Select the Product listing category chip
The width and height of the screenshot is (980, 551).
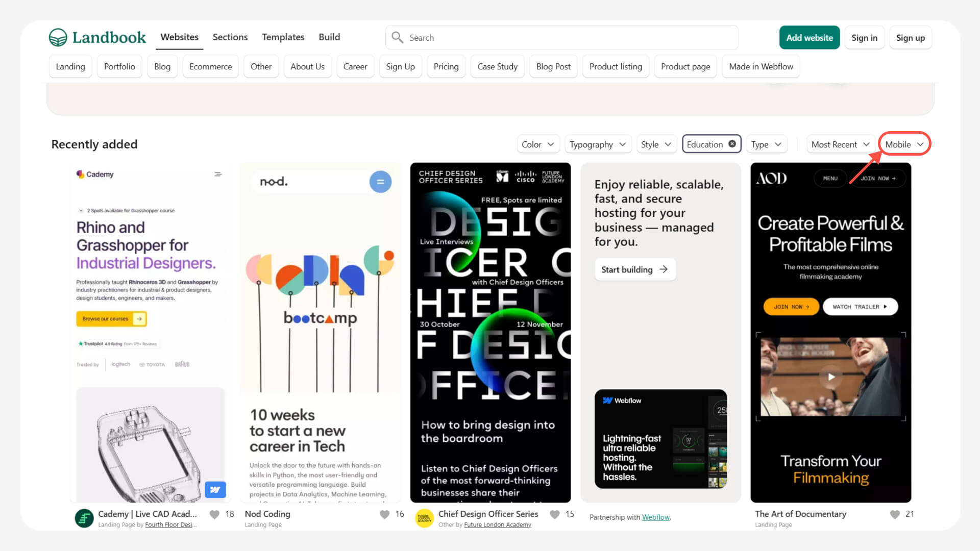pos(616,66)
